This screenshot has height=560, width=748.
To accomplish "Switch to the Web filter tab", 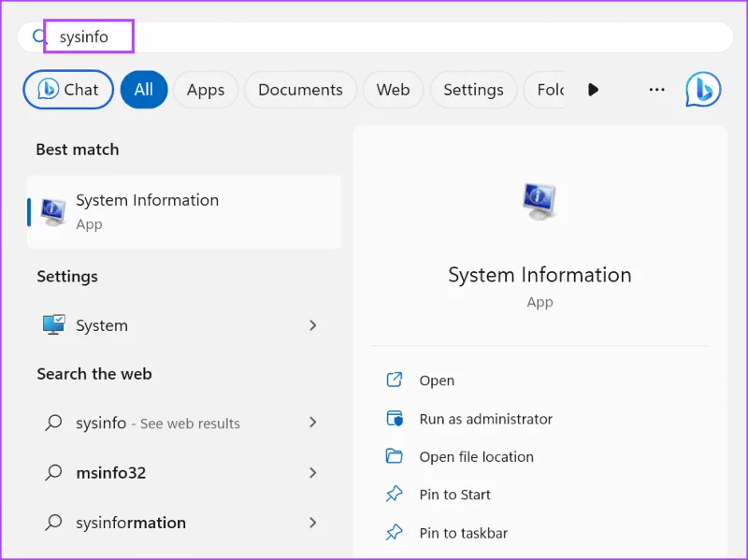I will [393, 89].
